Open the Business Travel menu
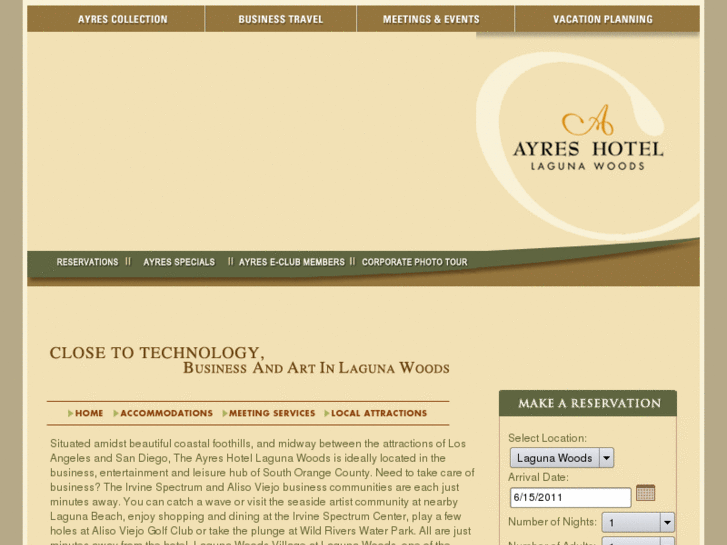This screenshot has height=545, width=727. point(281,19)
